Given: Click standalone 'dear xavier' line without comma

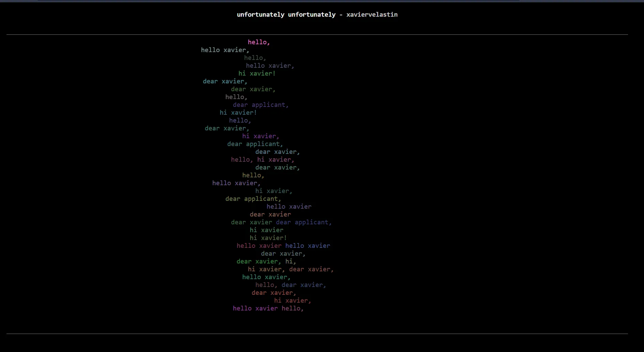Looking at the screenshot, I should click(270, 214).
